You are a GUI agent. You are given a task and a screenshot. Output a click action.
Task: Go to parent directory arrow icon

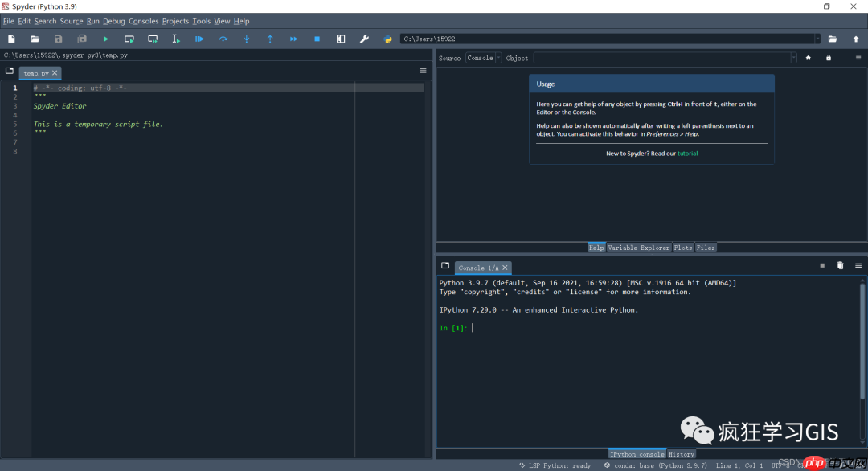tap(856, 39)
